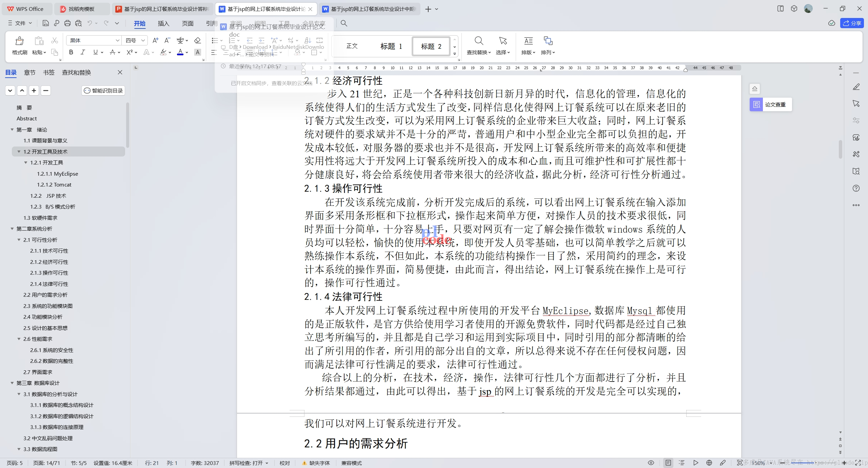Decrease font size with A- icon
Image resolution: width=868 pixels, height=468 pixels.
point(167,40)
